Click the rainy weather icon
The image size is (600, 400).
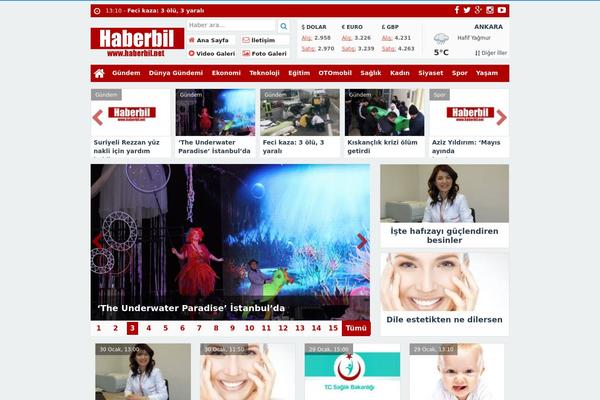(x=441, y=39)
